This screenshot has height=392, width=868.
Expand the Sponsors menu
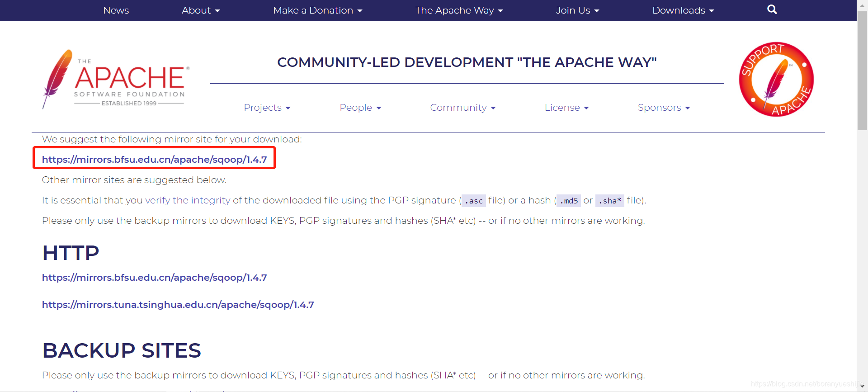[664, 108]
